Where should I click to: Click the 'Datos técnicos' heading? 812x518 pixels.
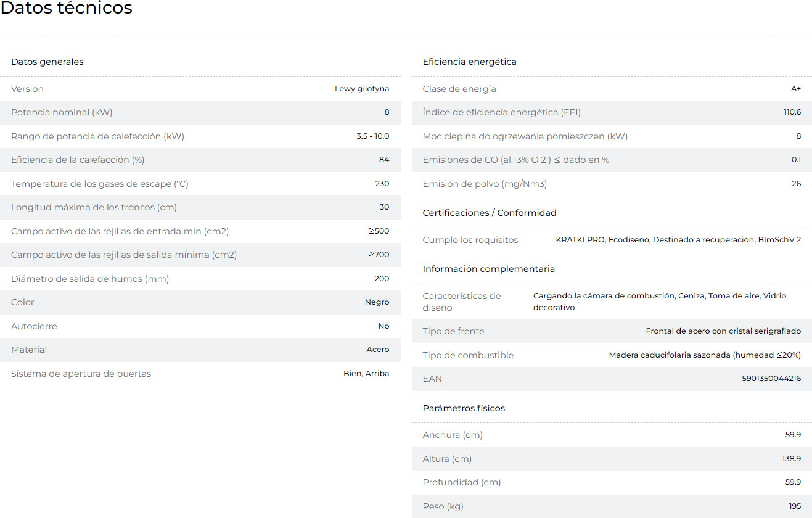[66, 9]
